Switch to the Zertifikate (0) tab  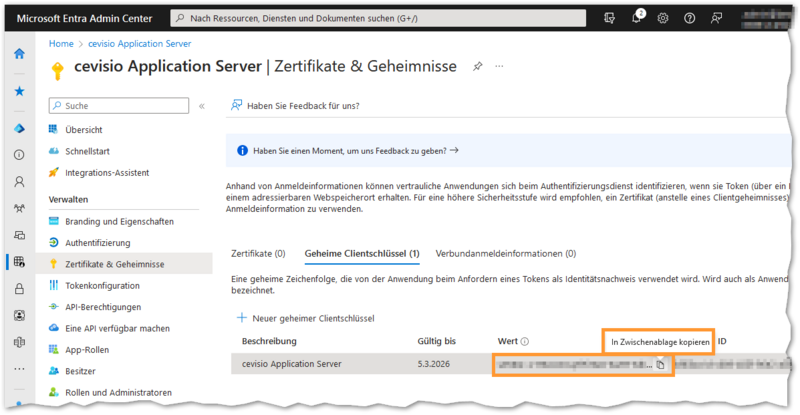click(x=258, y=254)
